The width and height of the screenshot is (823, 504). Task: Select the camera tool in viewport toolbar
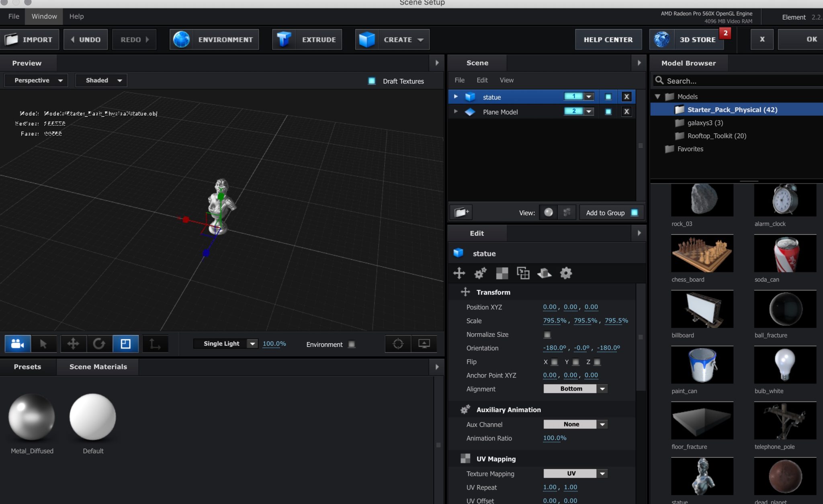coord(17,344)
